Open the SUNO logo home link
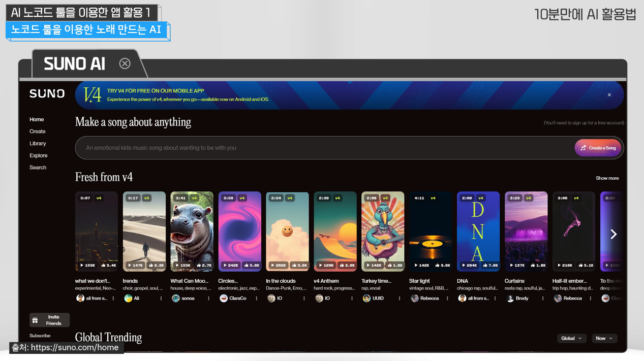 (x=47, y=93)
